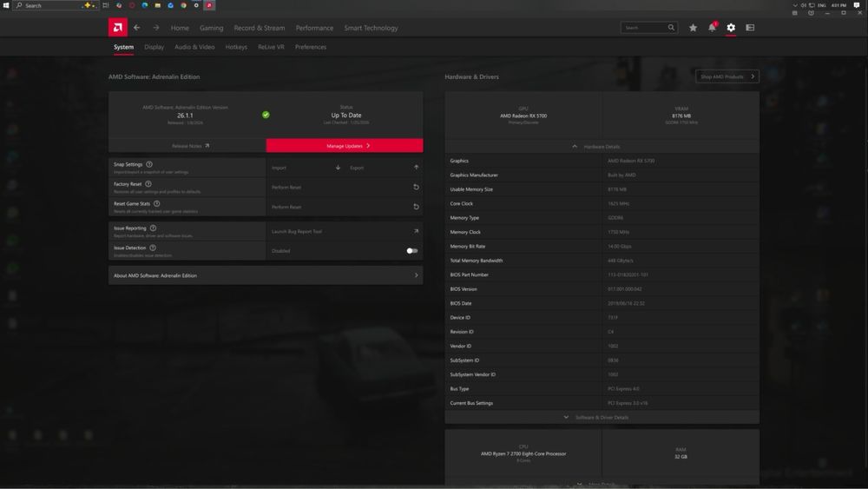Open the sidebar panel layout icon
Viewport: 868px width, 489px height.
[x=750, y=27]
